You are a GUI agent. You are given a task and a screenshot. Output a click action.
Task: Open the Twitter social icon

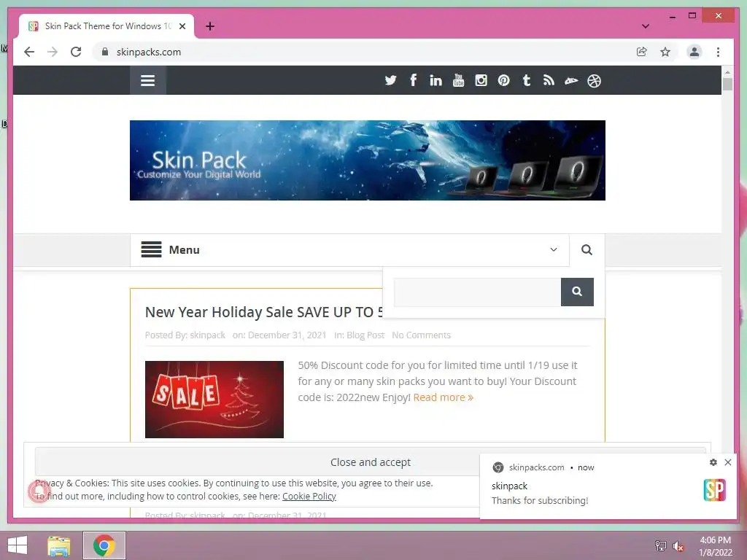coord(391,80)
